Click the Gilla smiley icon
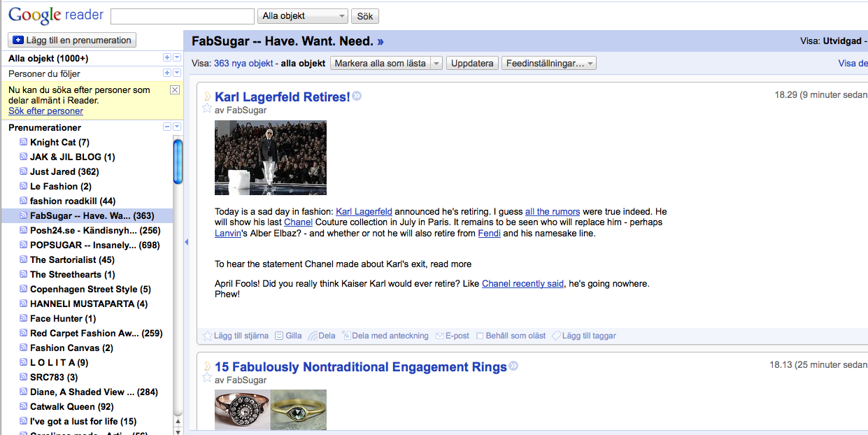868x435 pixels. [x=279, y=336]
